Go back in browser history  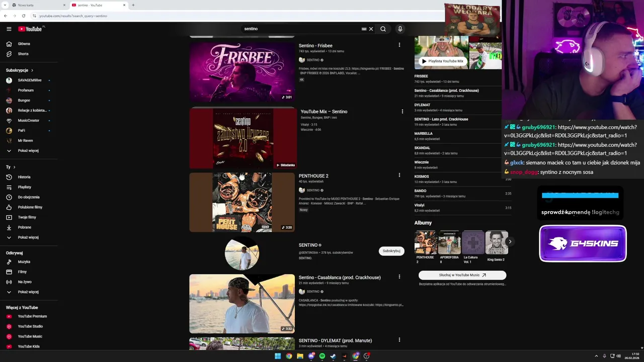coord(6,16)
